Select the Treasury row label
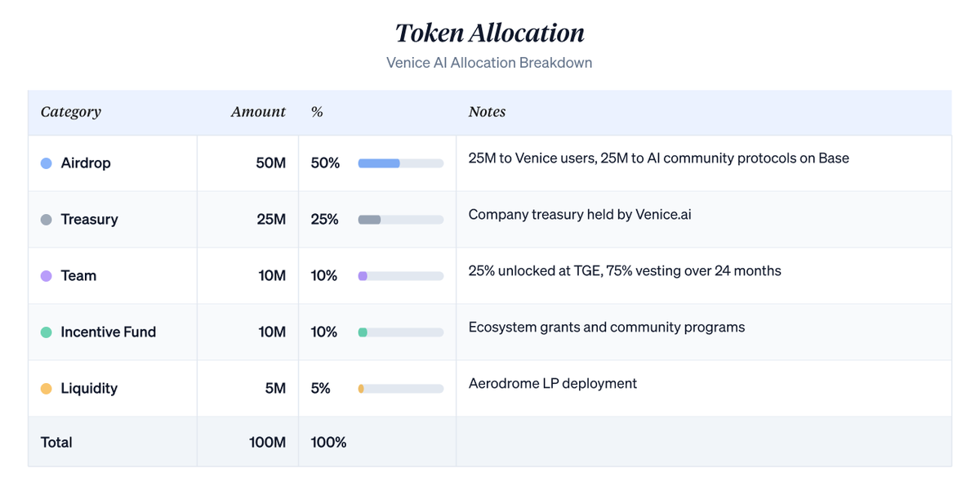Screen dimensions: 980x495 [x=89, y=220]
